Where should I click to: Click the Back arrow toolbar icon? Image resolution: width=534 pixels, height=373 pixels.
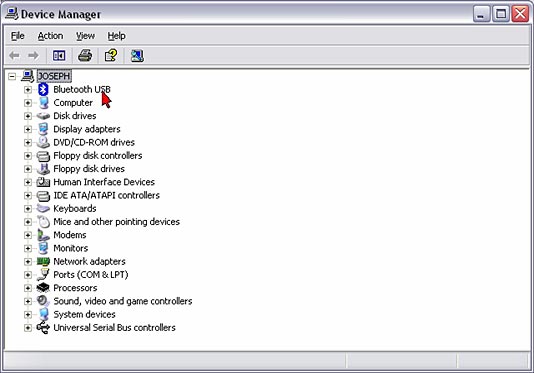click(14, 55)
